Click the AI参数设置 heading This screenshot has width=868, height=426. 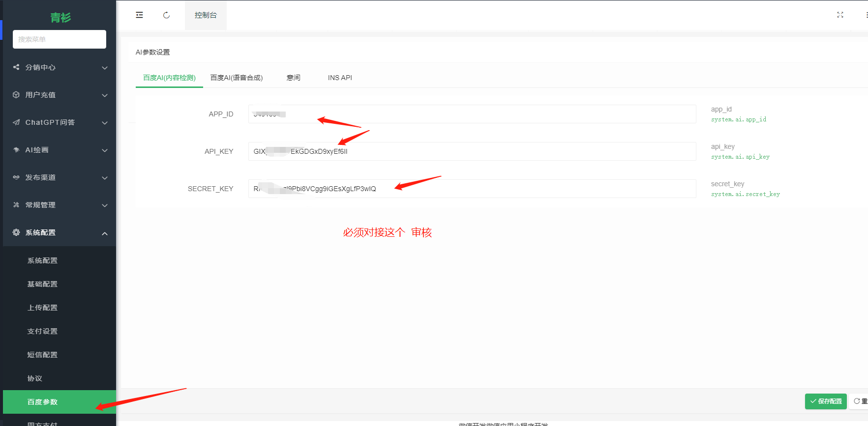click(x=153, y=52)
